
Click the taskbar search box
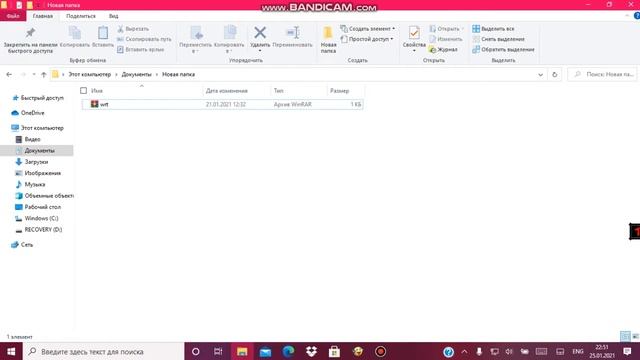click(103, 351)
